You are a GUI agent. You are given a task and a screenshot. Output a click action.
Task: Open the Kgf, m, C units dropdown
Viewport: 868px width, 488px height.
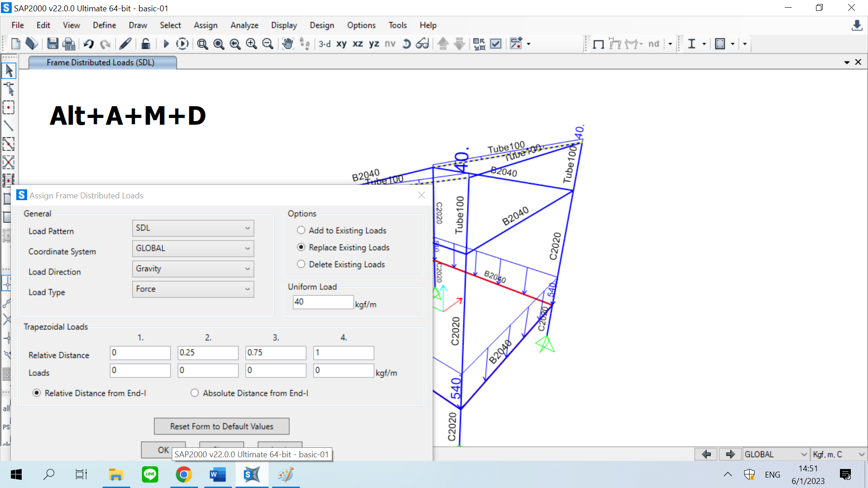838,455
